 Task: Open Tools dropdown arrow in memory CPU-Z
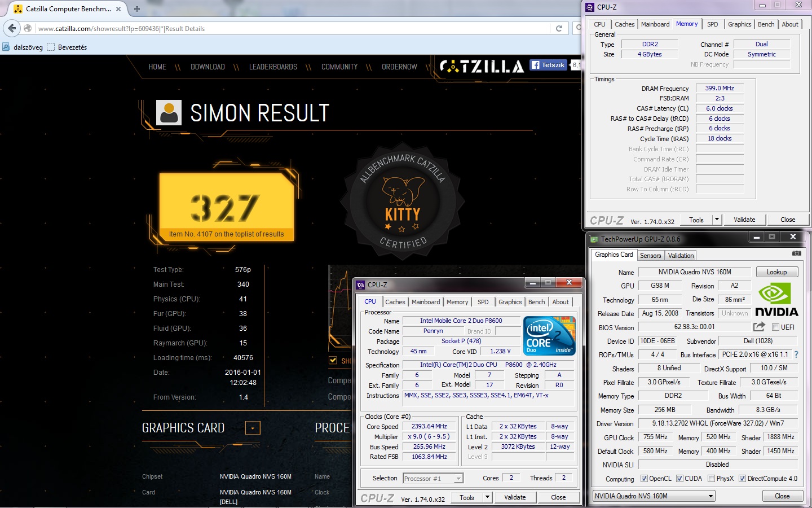tap(717, 220)
